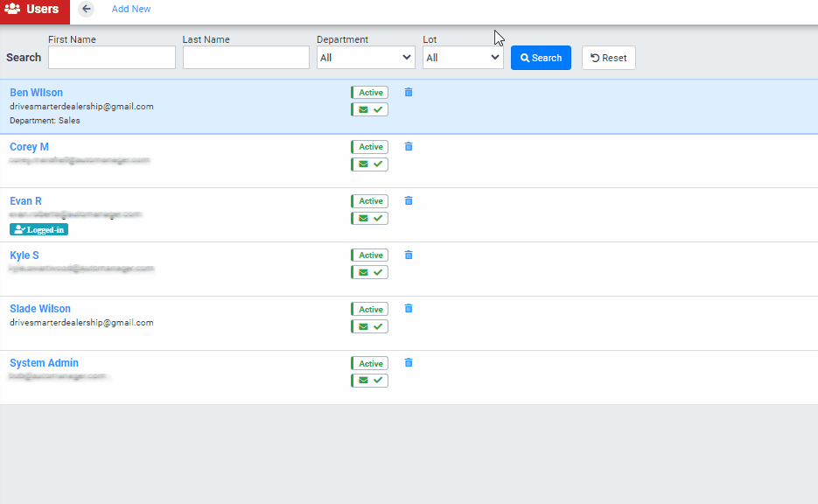Delete Evan R with trash icon
The width and height of the screenshot is (818, 504).
point(409,201)
